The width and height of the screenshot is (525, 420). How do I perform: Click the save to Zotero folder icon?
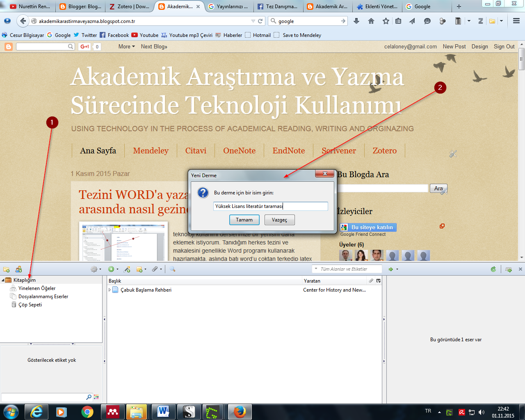492,21
